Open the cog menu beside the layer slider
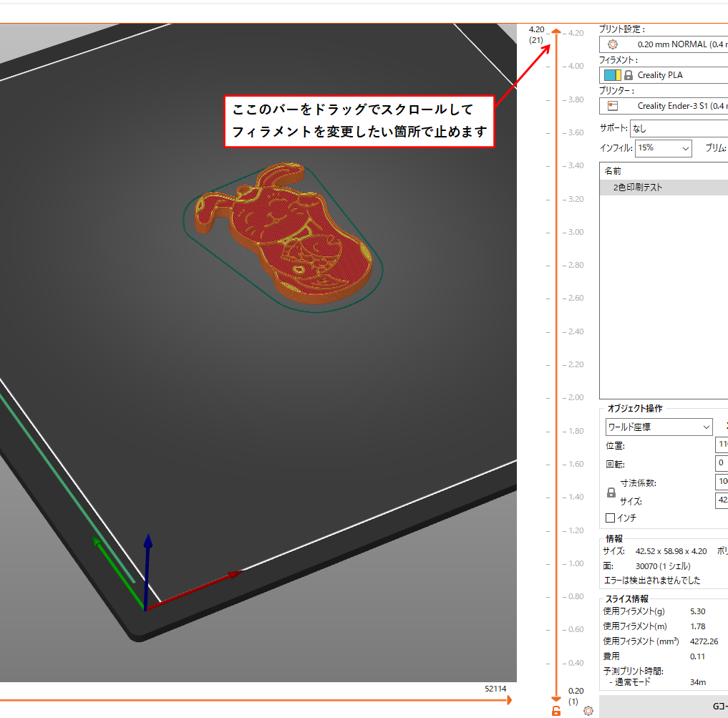Screen dimensions: 728x718 [x=588, y=711]
